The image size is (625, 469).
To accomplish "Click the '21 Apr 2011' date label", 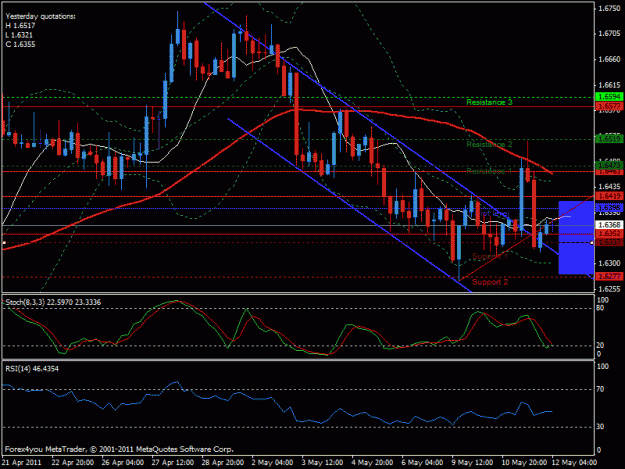I will click(22, 463).
